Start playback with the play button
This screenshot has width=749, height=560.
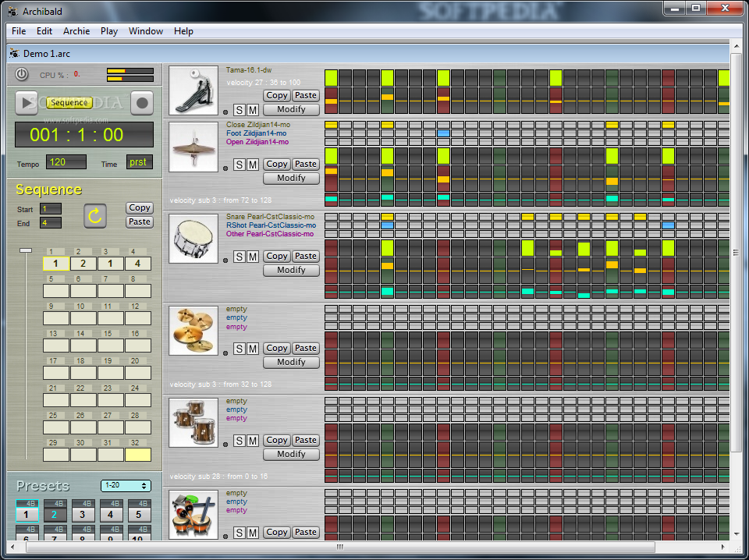pyautogui.click(x=27, y=103)
